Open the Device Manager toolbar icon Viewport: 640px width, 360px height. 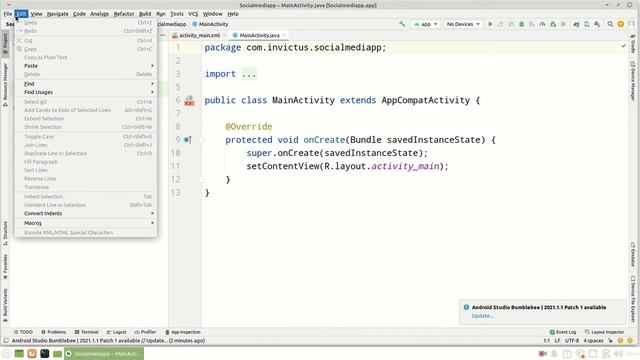point(587,24)
